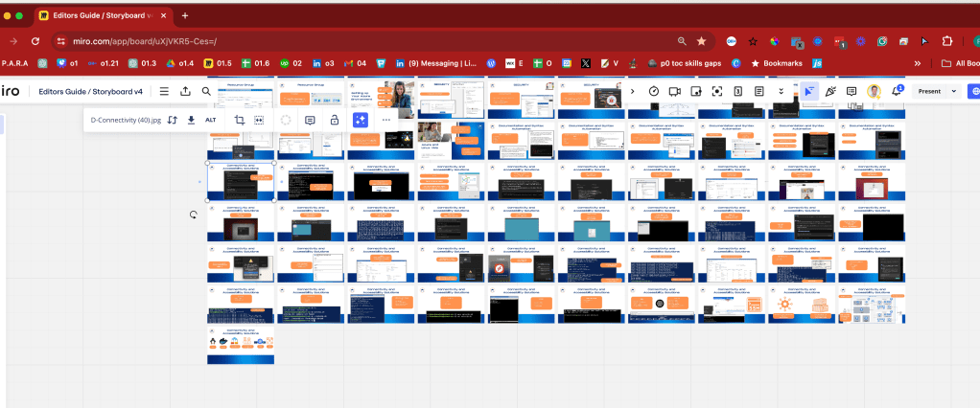This screenshot has height=408, width=980.
Task: Open the (9) Messaging LinkedIn bookmark
Action: click(x=435, y=63)
